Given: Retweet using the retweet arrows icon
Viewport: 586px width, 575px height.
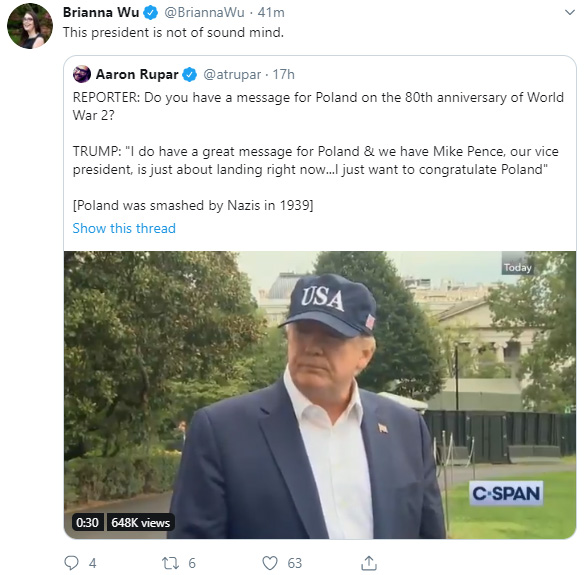Looking at the screenshot, I should click(169, 563).
